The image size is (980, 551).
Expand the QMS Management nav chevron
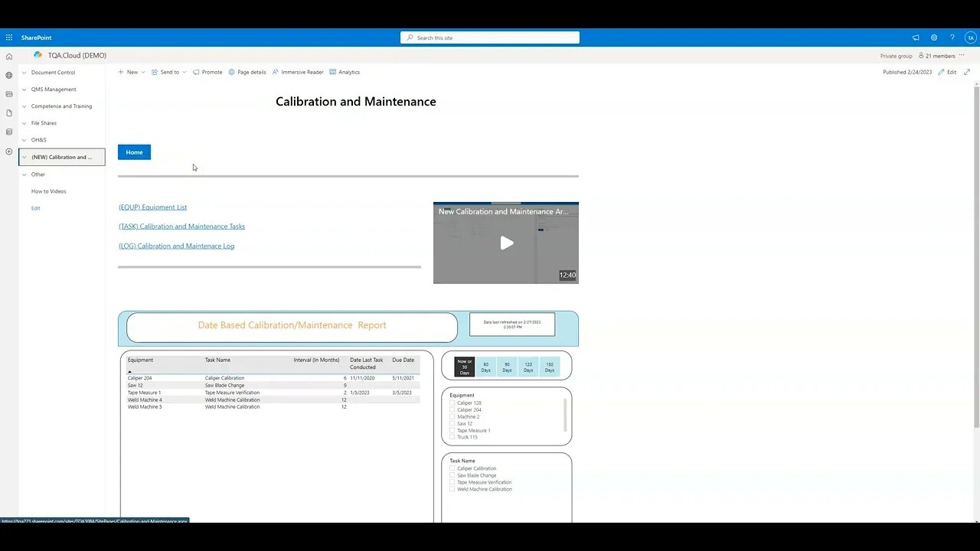[x=24, y=90]
